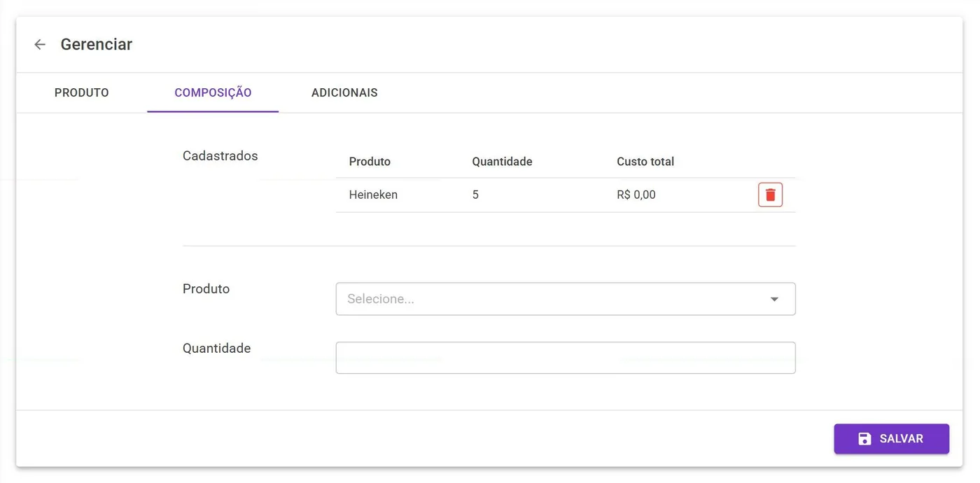
Task: Open the Produto tab
Action: point(82,92)
